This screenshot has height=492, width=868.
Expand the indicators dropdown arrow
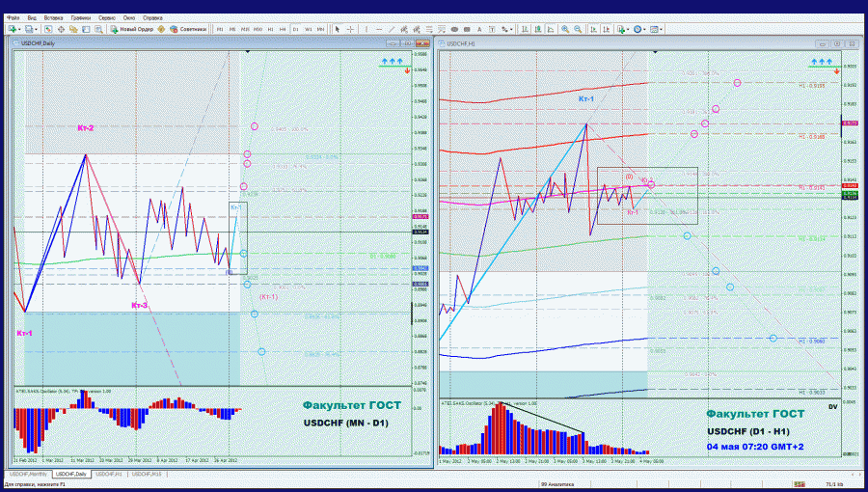(x=628, y=29)
